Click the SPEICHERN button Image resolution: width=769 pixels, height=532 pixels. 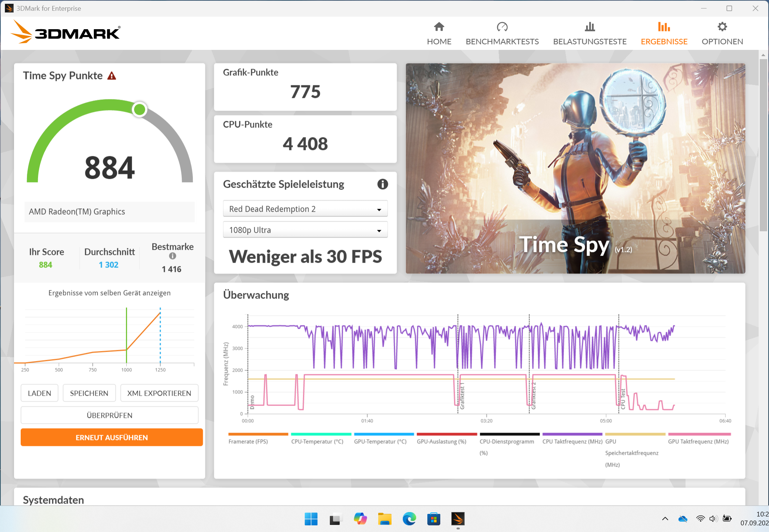pos(89,393)
